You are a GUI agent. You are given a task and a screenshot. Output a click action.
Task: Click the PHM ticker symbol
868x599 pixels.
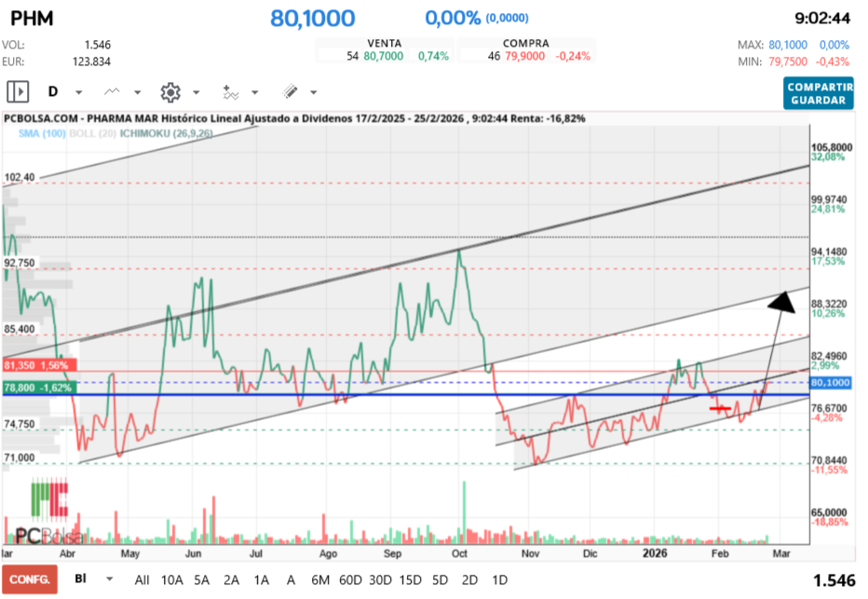[30, 18]
